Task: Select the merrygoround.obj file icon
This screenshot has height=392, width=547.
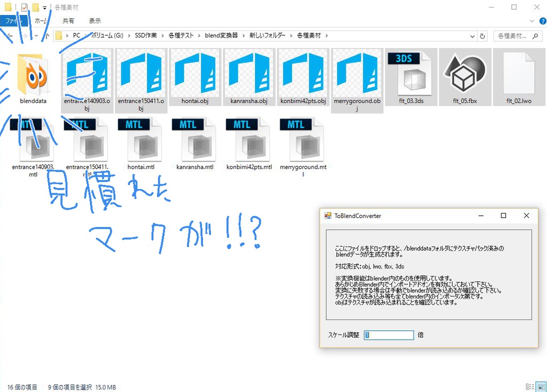Action: click(x=357, y=75)
